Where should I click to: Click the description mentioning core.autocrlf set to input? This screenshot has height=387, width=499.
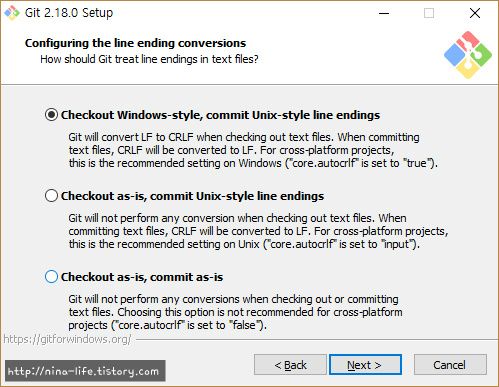click(258, 231)
